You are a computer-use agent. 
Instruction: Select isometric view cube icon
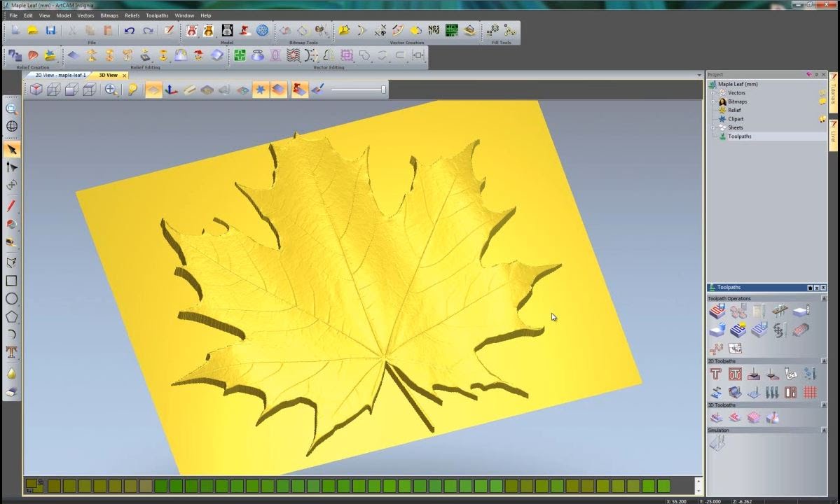tap(36, 90)
